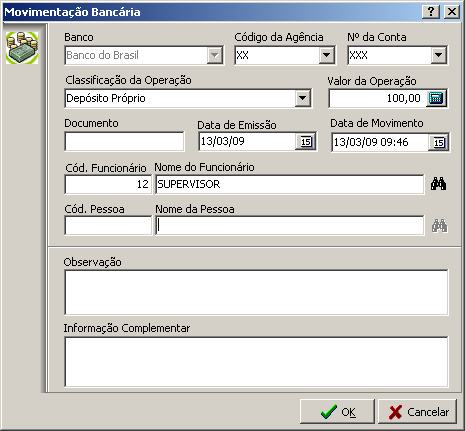The width and height of the screenshot is (465, 431).
Task: Open calendar for Data de Movimento
Action: (x=438, y=142)
